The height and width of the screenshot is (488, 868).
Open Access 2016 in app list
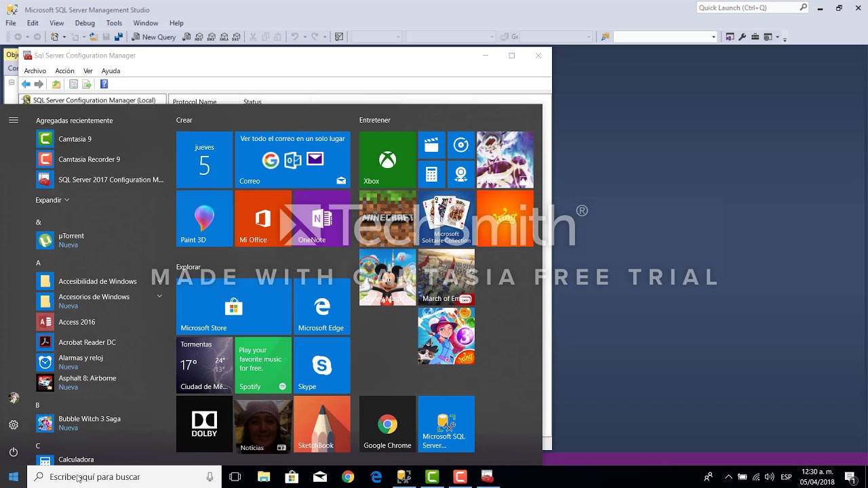[x=100, y=322]
